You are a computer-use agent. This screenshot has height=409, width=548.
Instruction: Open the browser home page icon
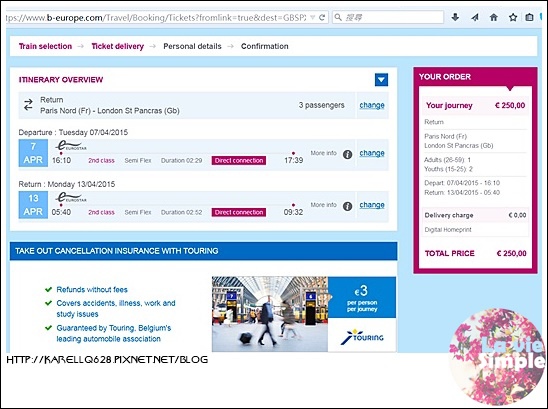pyautogui.click(x=493, y=17)
